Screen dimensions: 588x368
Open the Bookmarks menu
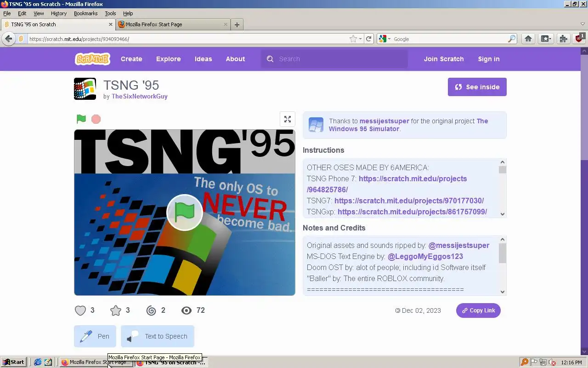pos(85,13)
